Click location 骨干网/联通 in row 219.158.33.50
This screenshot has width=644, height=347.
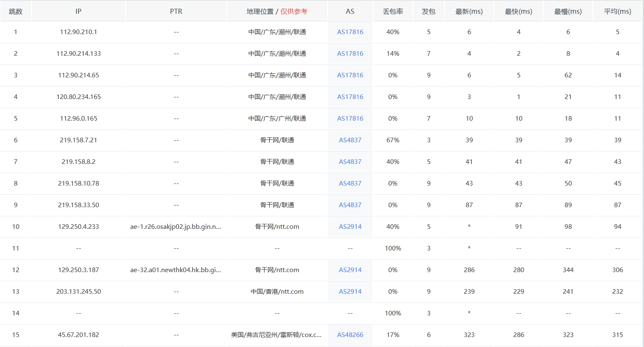[277, 205]
